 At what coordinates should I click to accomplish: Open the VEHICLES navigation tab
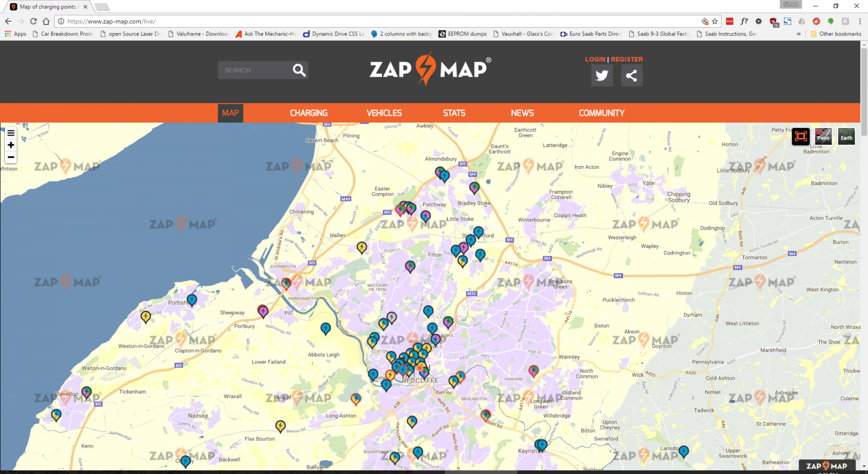tap(384, 113)
